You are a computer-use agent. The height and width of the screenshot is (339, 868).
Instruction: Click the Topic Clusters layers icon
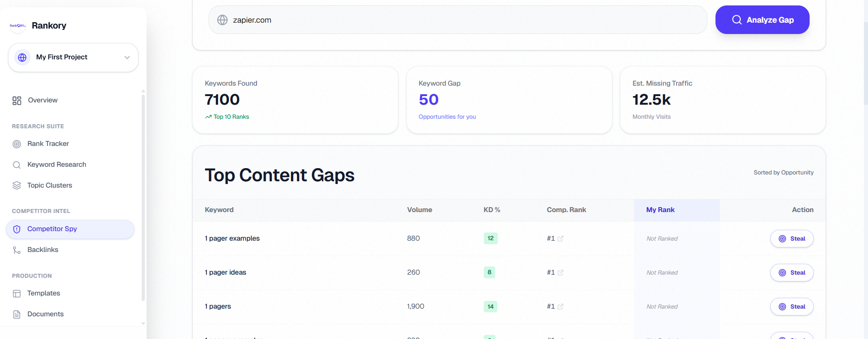click(x=17, y=185)
